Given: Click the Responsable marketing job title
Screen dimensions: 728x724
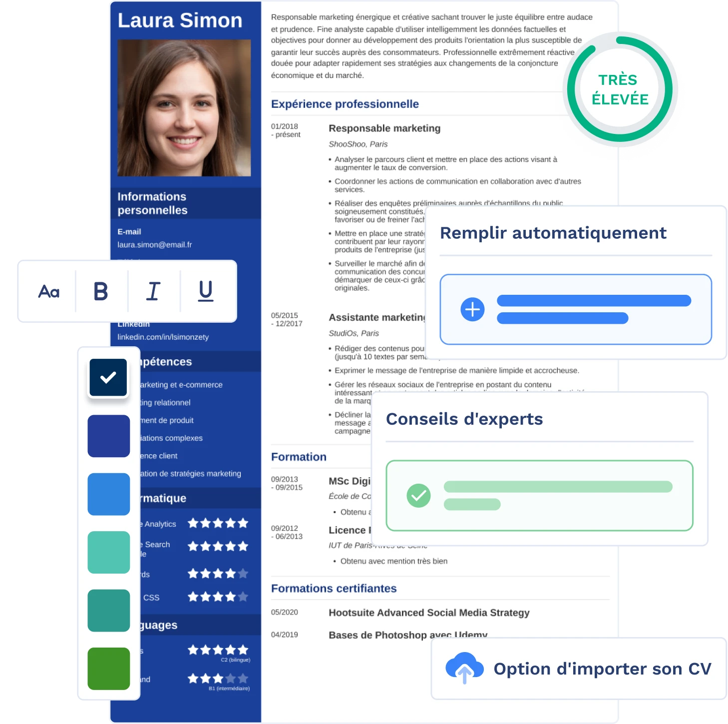Looking at the screenshot, I should (x=384, y=128).
